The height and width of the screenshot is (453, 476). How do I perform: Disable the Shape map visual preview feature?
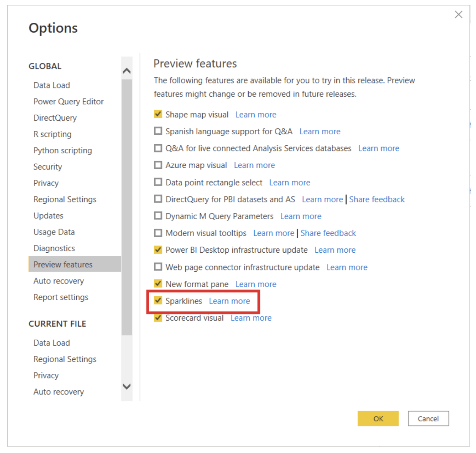pyautogui.click(x=158, y=114)
